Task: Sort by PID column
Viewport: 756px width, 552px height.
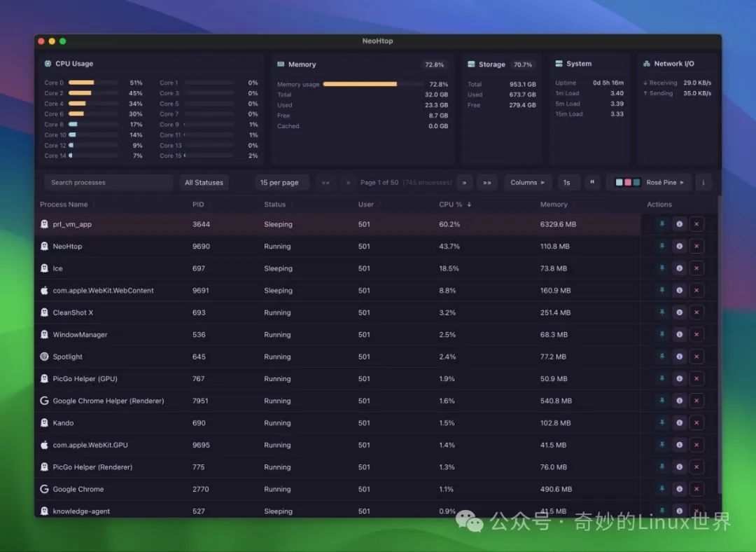Action: pos(198,205)
